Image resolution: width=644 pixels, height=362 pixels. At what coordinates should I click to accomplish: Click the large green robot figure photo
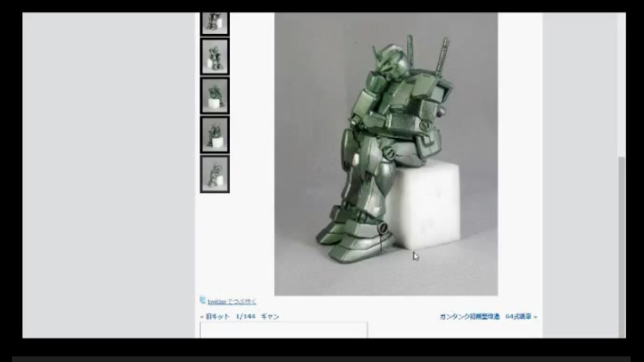coord(386,154)
